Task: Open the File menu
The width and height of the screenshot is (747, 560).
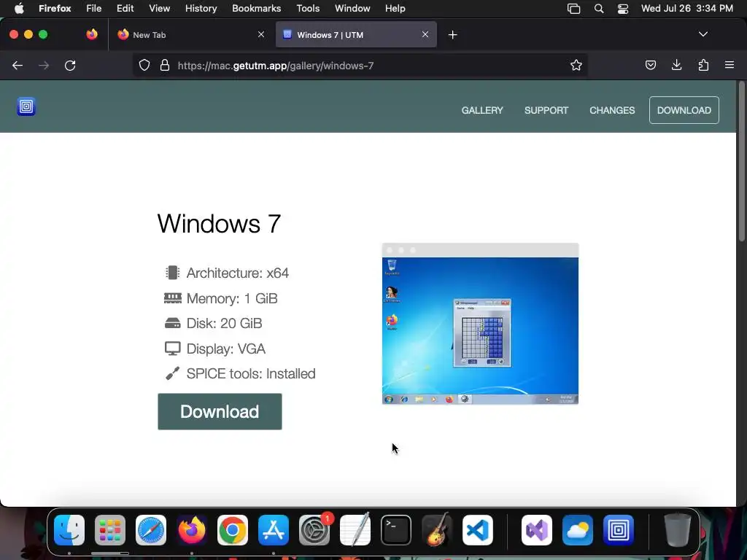Action: pyautogui.click(x=94, y=9)
